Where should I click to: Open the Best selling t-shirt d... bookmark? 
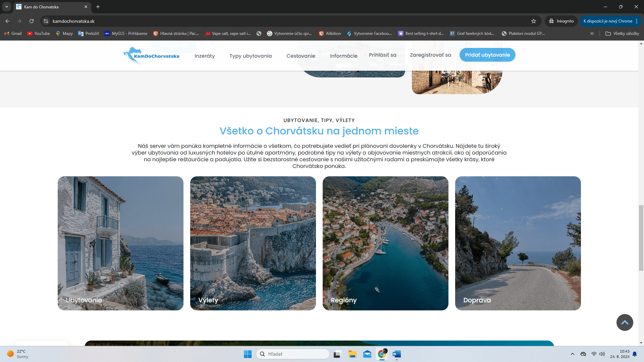pos(421,34)
